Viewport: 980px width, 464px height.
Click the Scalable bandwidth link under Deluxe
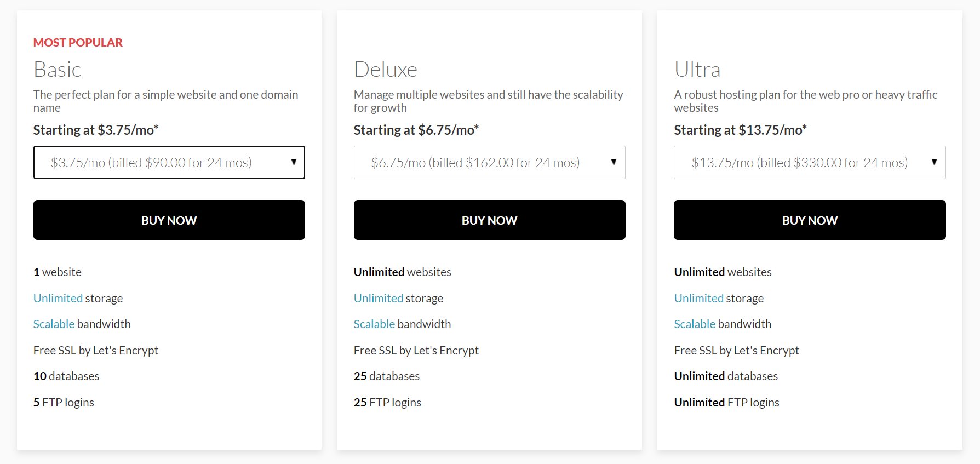pos(374,324)
